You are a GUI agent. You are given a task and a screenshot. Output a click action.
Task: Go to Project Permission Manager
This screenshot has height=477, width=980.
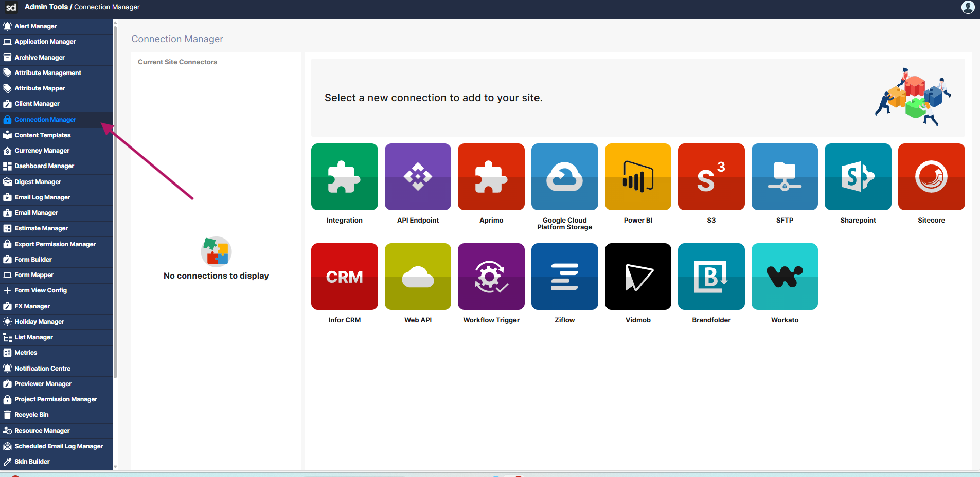(56, 399)
